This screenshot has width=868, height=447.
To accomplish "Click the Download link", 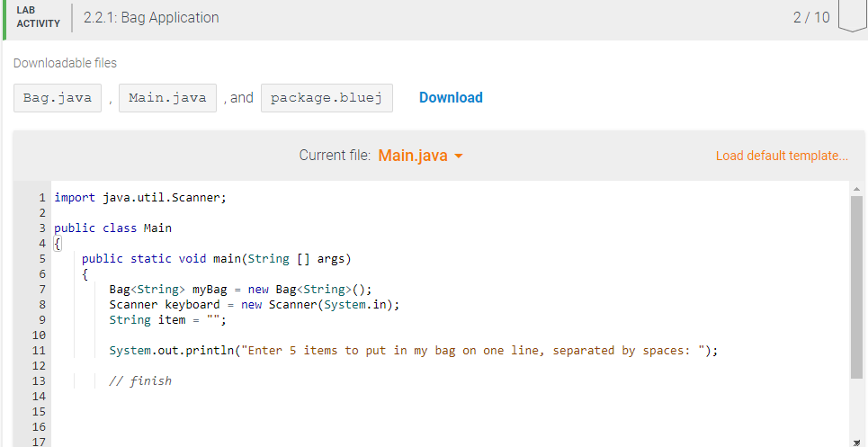I will [451, 97].
